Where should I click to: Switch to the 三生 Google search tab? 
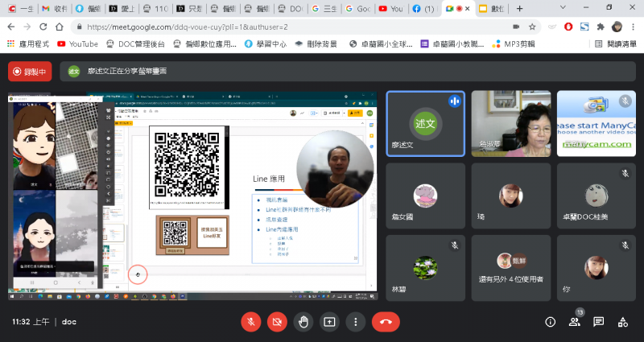[324, 8]
